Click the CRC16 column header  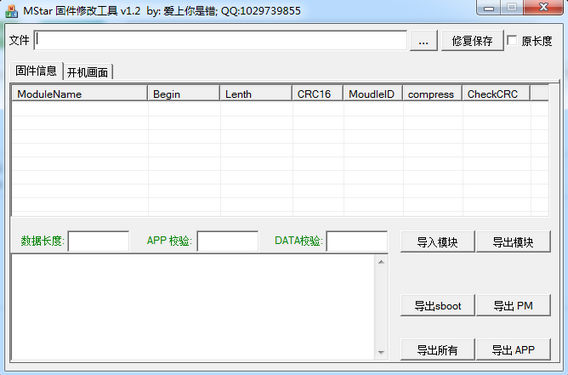click(317, 94)
